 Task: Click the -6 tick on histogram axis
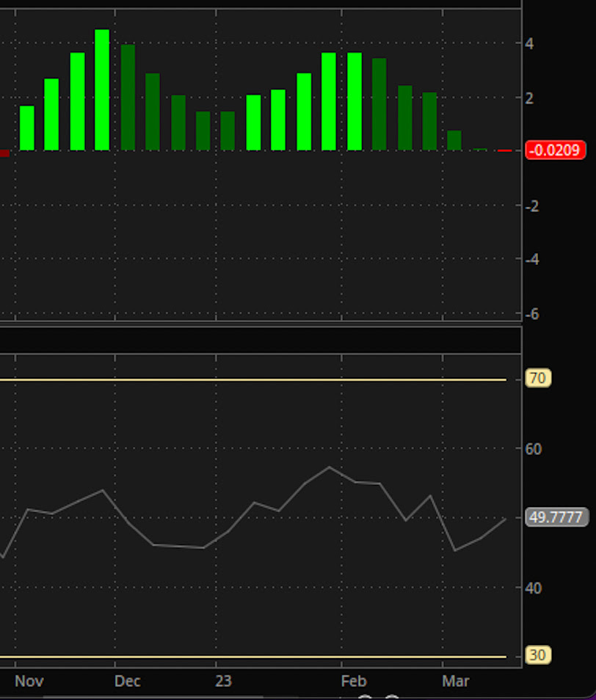(532, 314)
